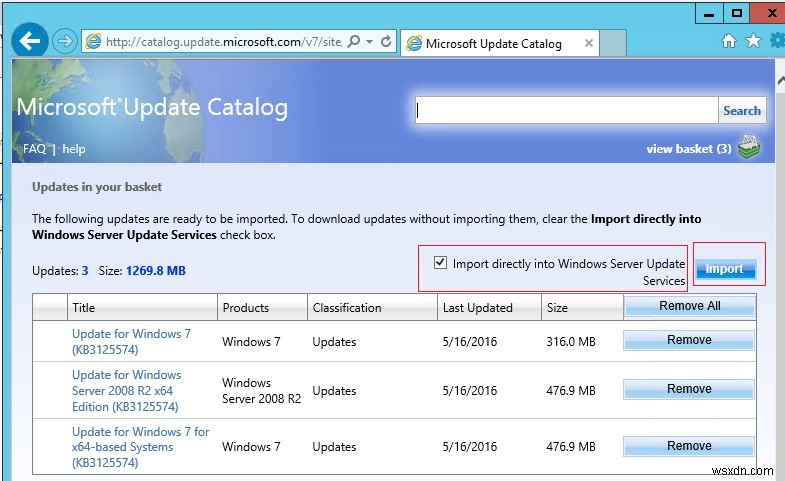Click the 316.0 MB size cell
The width and height of the screenshot is (785, 481).
tap(571, 342)
